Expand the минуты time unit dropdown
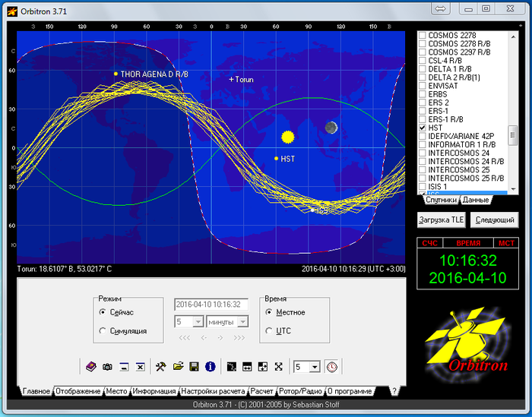 pos(240,322)
